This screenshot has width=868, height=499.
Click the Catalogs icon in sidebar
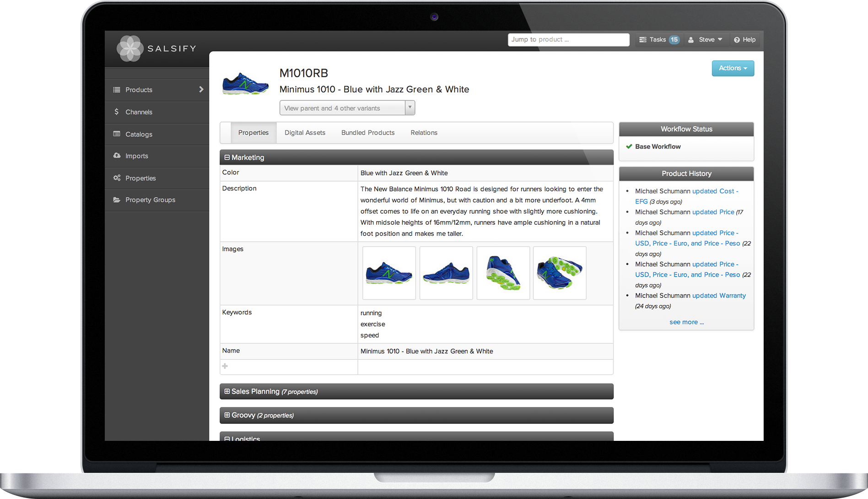(x=117, y=134)
